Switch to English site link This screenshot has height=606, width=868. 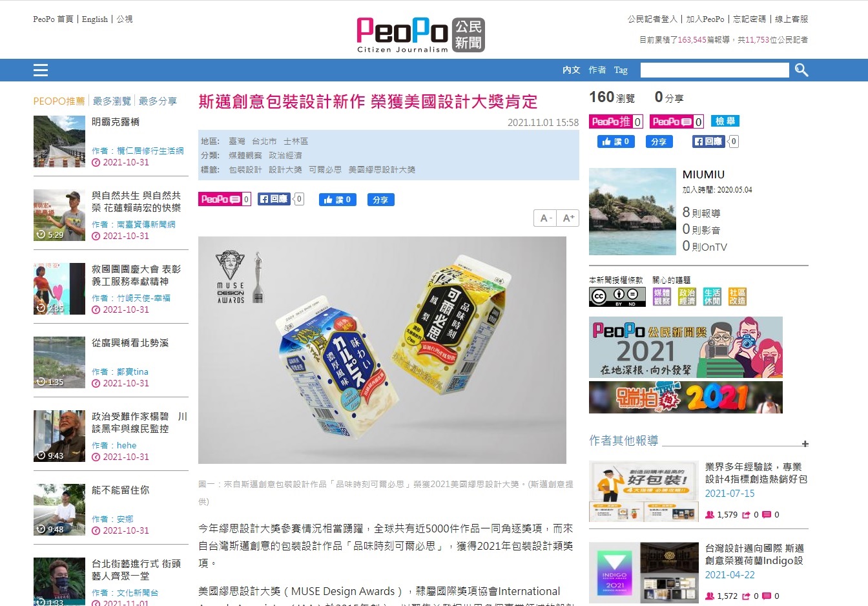[x=95, y=19]
